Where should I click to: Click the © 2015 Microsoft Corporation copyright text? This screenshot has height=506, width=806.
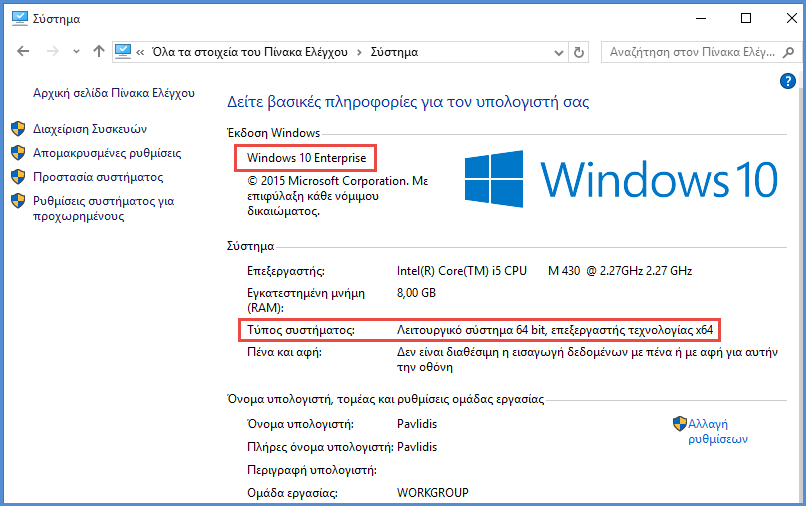pyautogui.click(x=337, y=196)
